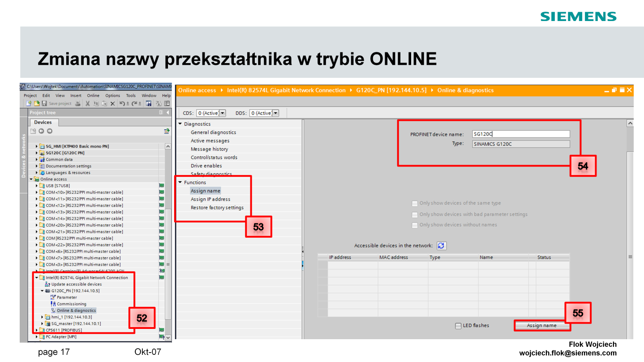The image size is (644, 362).
Task: Open General diagnostics page
Action: [x=213, y=132]
